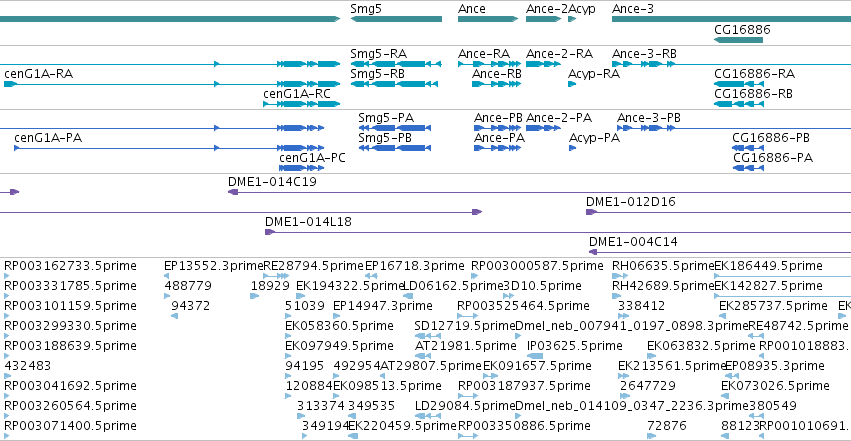Select the DME1-012D16 clone label
The height and width of the screenshot is (441, 851).
tap(631, 202)
